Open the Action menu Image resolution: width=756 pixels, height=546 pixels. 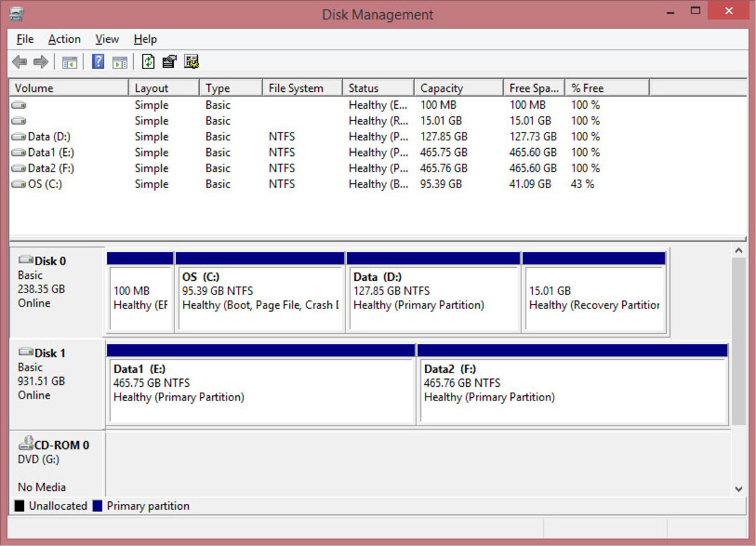point(64,39)
